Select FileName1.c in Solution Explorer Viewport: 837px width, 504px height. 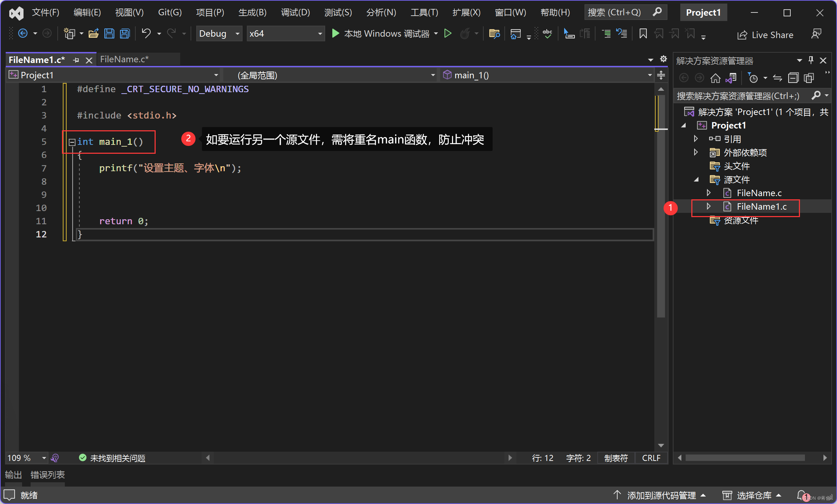[761, 206]
